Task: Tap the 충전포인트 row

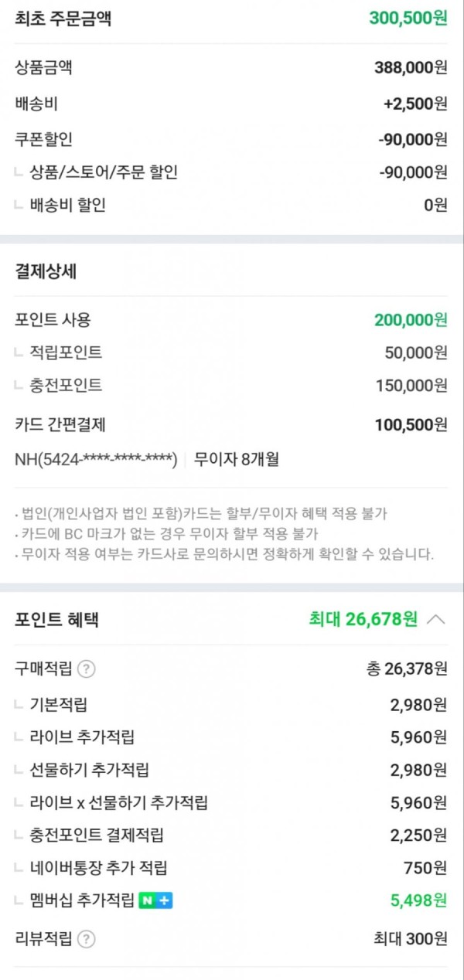Action: tap(231, 385)
